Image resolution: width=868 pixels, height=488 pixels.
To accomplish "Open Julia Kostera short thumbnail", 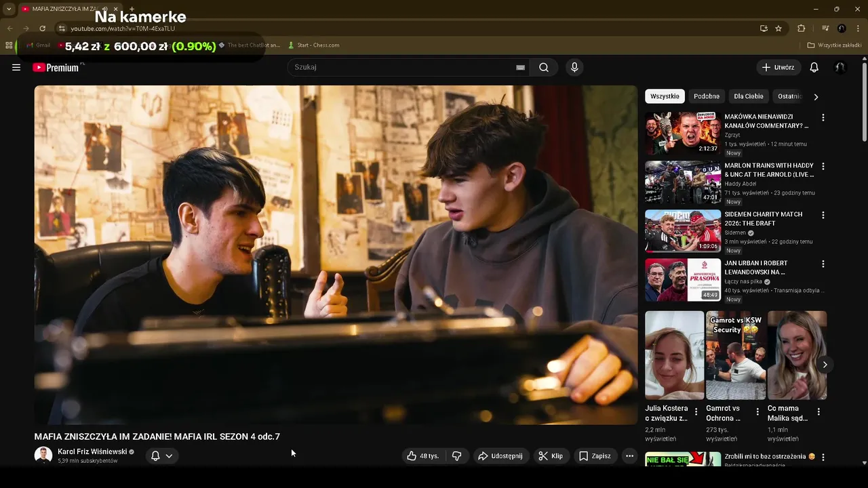I will [x=674, y=355].
